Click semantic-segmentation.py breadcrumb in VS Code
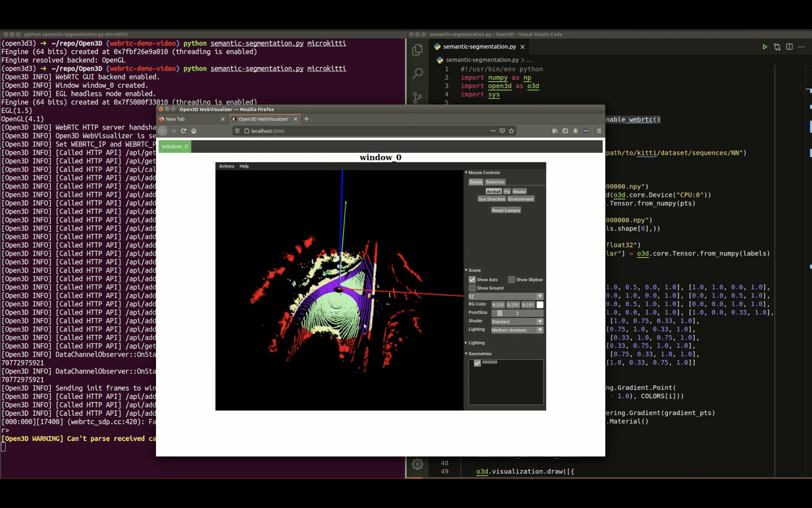The image size is (812, 508). point(482,60)
